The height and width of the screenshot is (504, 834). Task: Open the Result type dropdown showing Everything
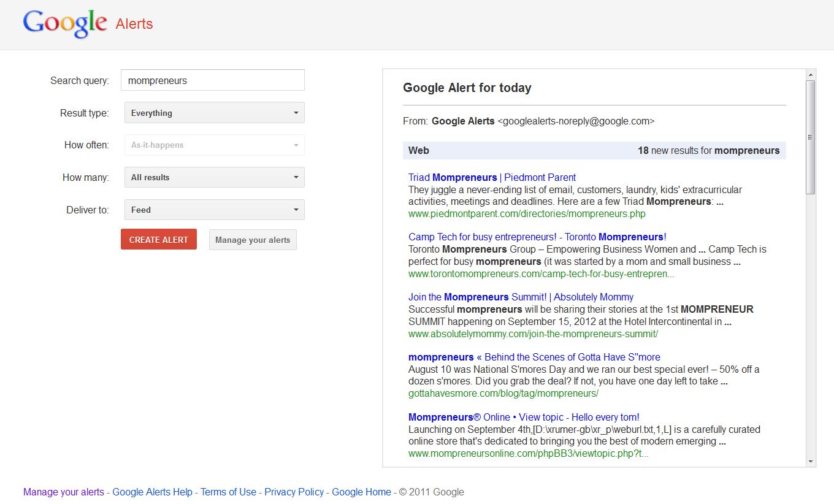click(215, 113)
